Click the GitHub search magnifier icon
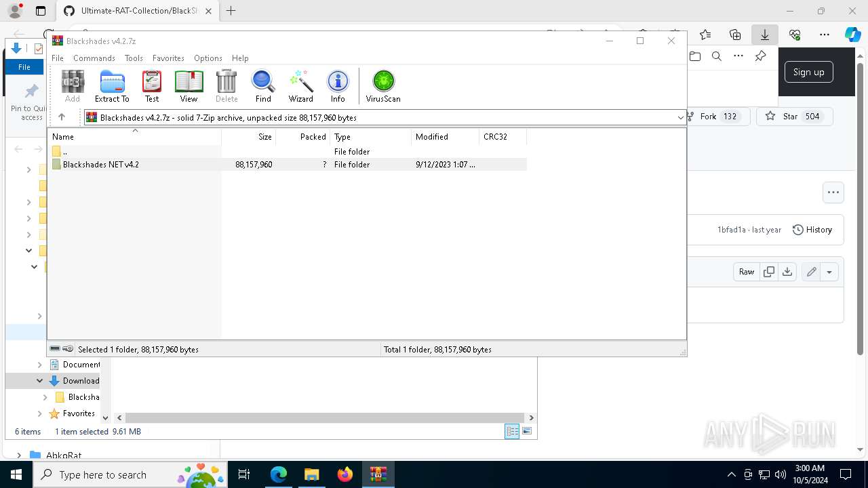The width and height of the screenshot is (868, 488). pos(717,56)
